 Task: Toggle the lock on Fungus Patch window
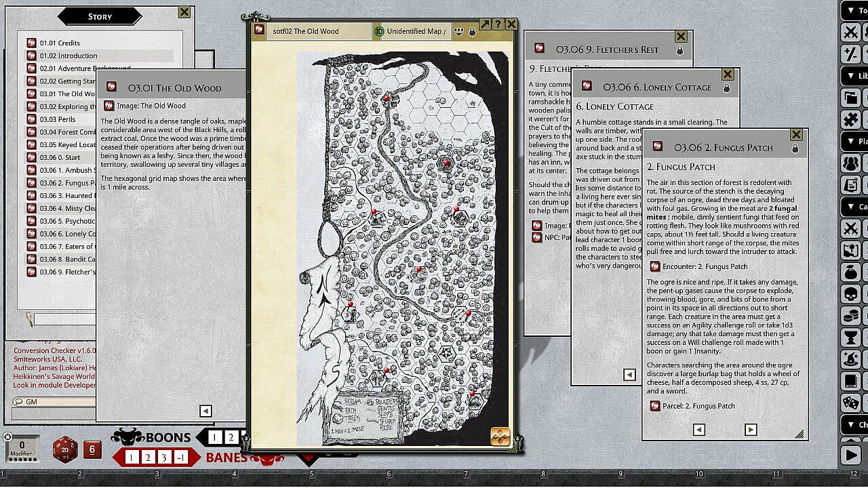pos(795,148)
